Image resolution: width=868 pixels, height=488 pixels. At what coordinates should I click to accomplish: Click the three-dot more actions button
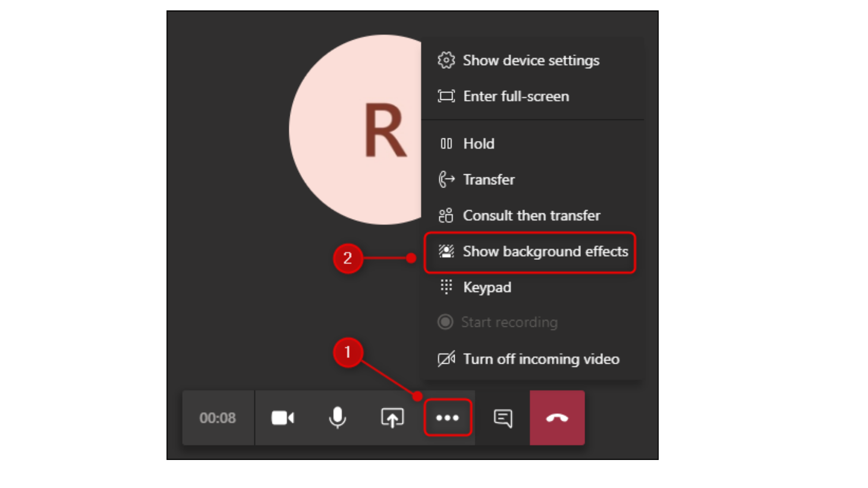coord(448,418)
